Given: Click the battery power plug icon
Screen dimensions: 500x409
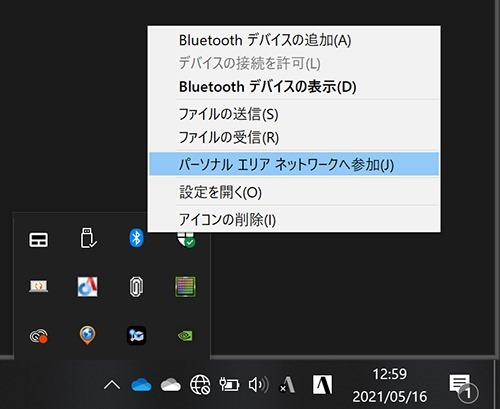Looking at the screenshot, I should pos(229,385).
